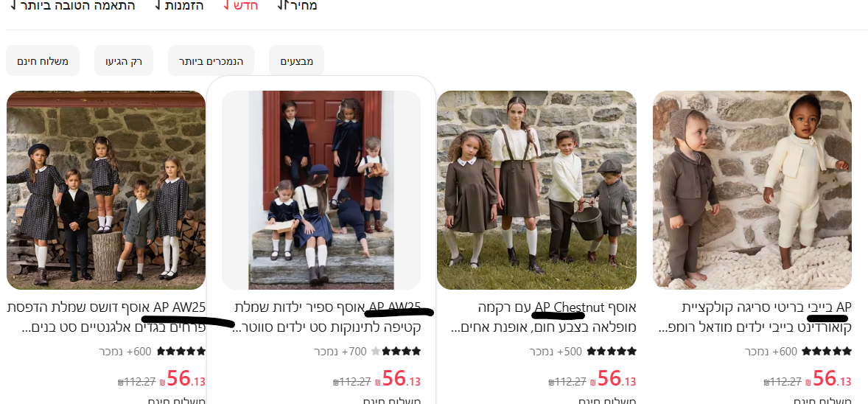Open the AP Chestnut collection product image
The height and width of the screenshot is (404, 868).
click(x=536, y=190)
